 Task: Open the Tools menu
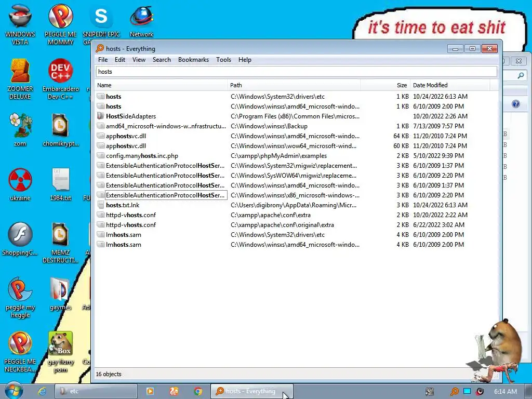coord(223,60)
